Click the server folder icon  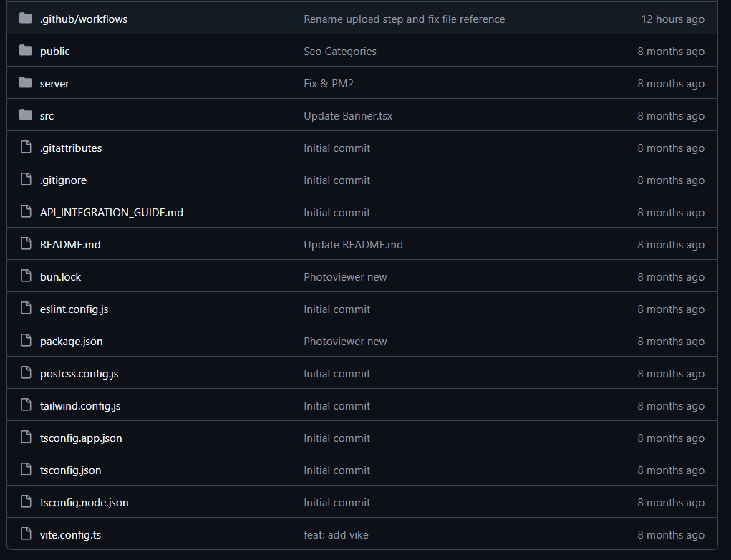pyautogui.click(x=26, y=83)
